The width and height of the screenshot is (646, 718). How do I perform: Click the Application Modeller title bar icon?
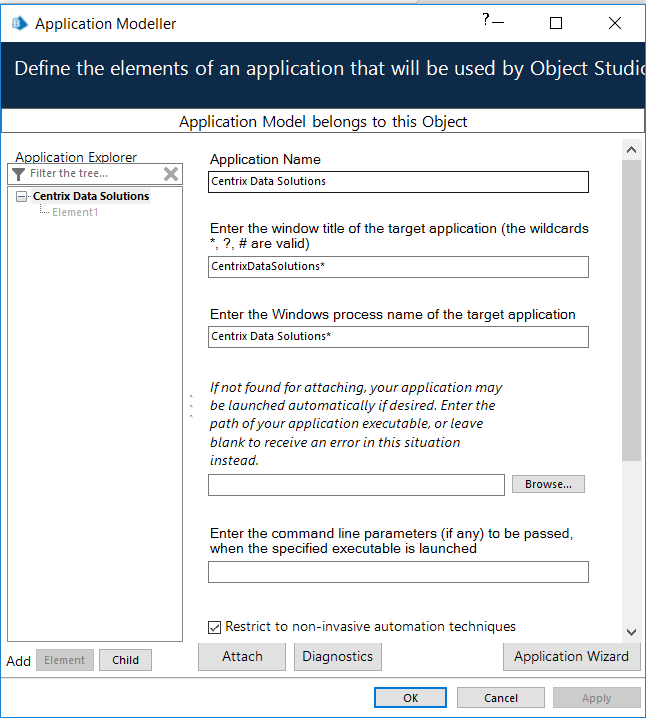[17, 23]
